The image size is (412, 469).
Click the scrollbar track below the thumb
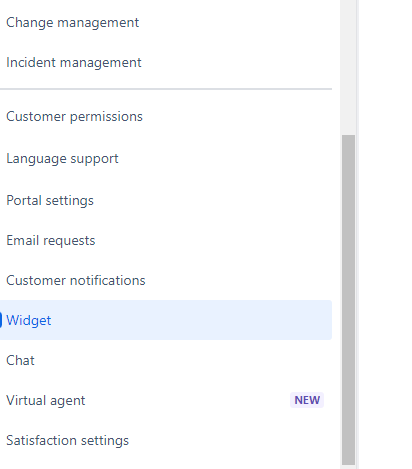(348, 467)
